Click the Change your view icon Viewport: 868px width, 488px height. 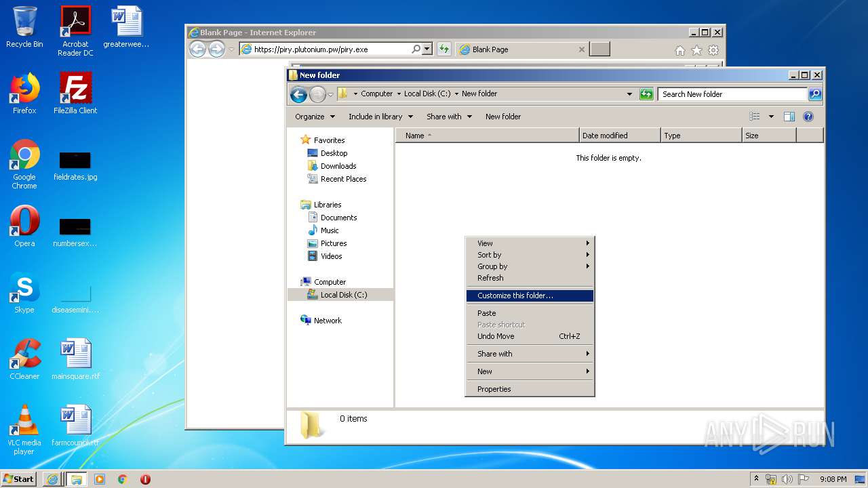coord(755,117)
